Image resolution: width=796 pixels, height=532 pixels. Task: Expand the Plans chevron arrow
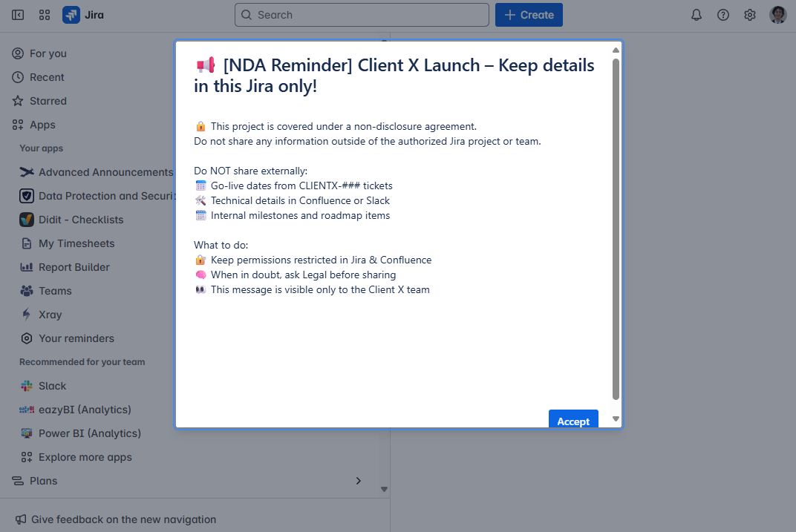click(359, 481)
